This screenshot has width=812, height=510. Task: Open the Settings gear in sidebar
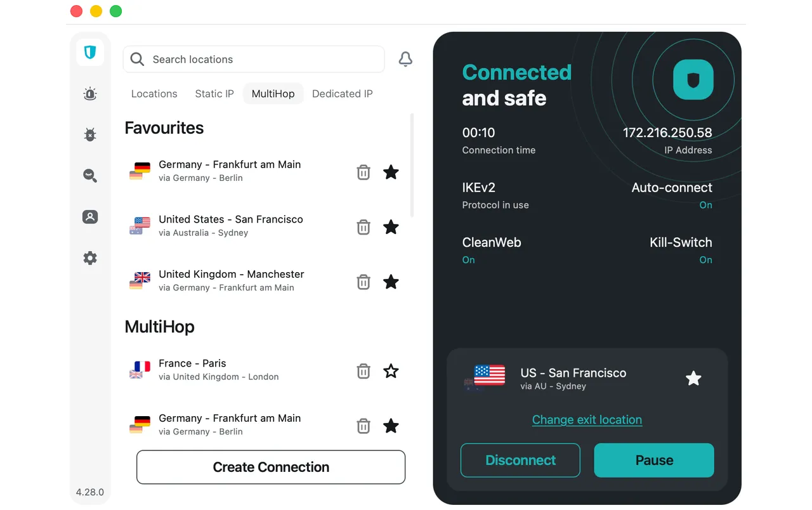(x=90, y=258)
